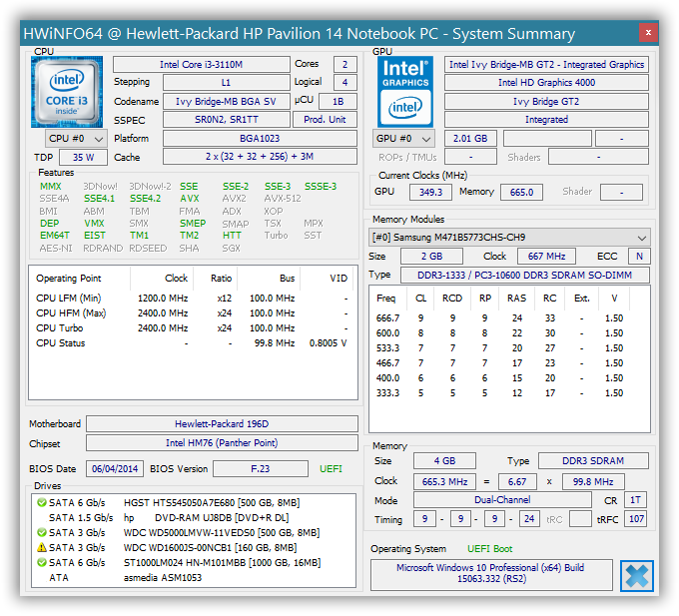This screenshot has width=679, height=616.
Task: Click the Codename Ivy Bridge-MB BGA SV field
Action: click(227, 101)
